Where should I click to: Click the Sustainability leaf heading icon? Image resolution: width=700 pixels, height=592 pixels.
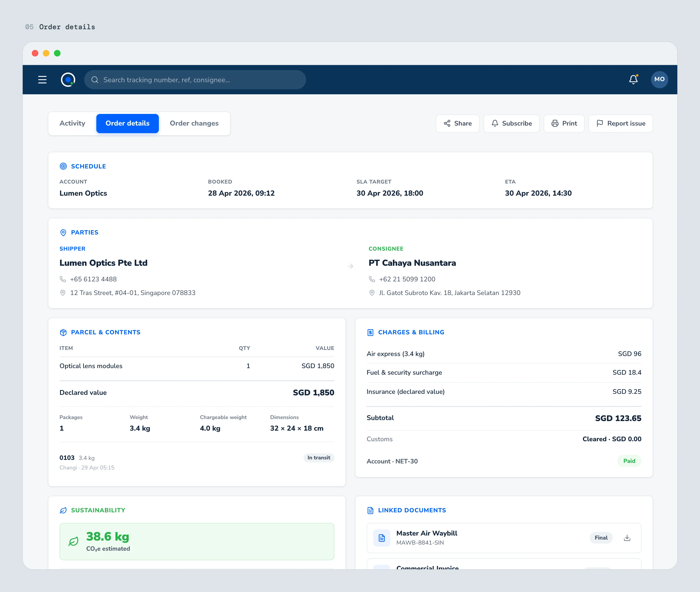tap(63, 511)
